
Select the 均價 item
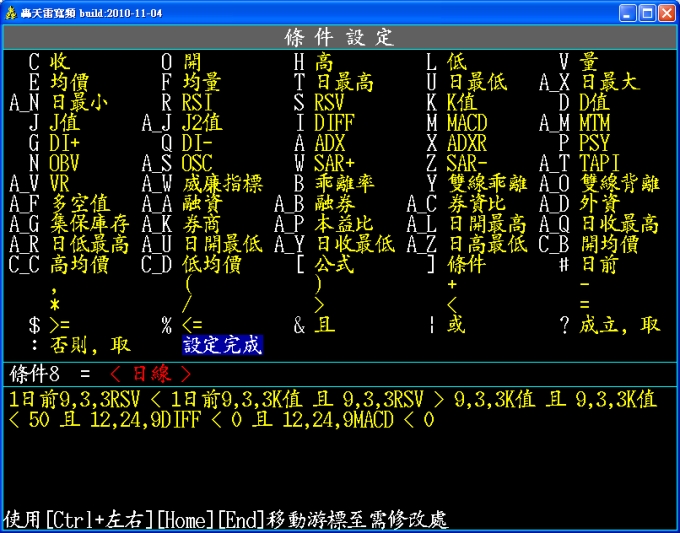(x=69, y=82)
